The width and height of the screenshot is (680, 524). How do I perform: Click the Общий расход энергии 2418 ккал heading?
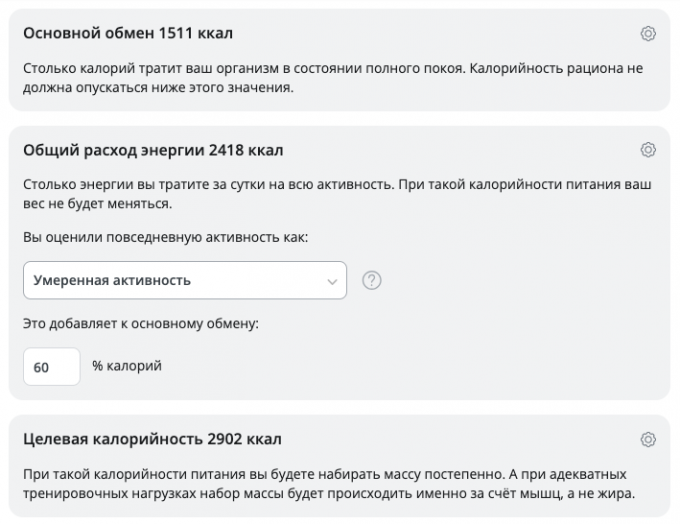pyautogui.click(x=153, y=150)
